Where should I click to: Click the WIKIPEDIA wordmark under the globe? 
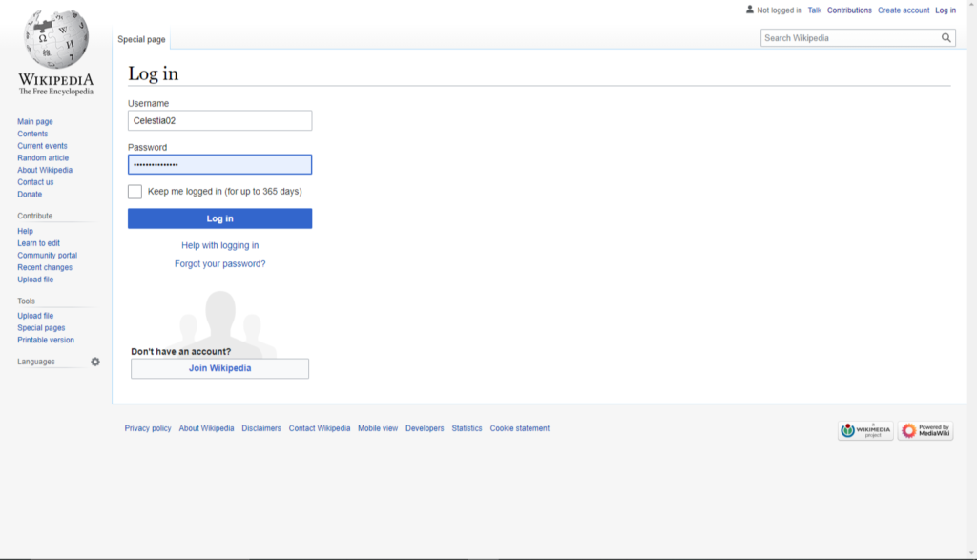[56, 80]
